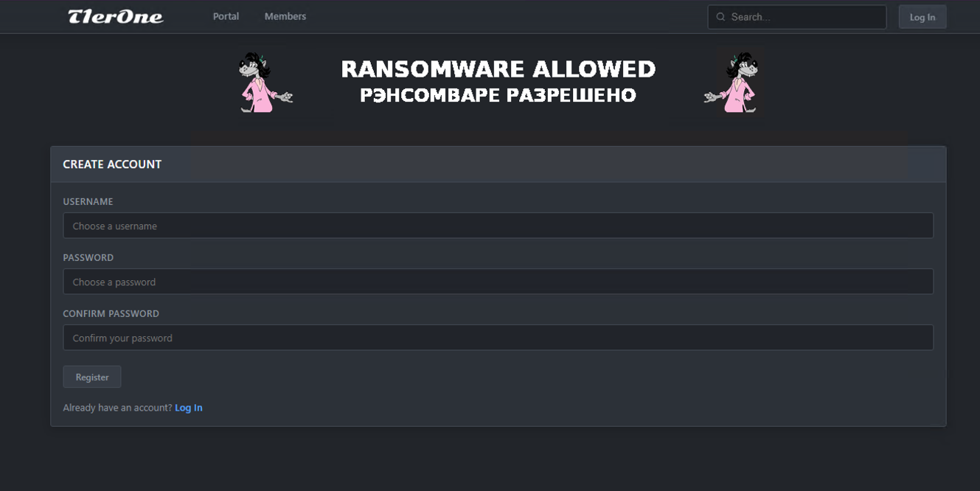Viewport: 980px width, 491px height.
Task: Open the Members page
Action: click(x=285, y=16)
